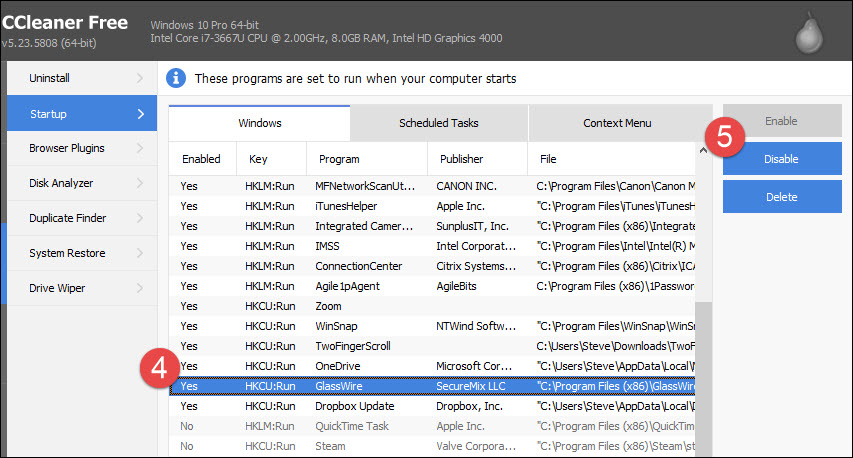The width and height of the screenshot is (853, 458).
Task: Click the blue info icon
Action: (x=176, y=78)
